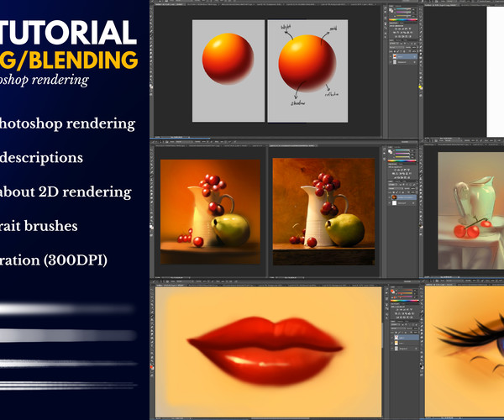Viewport: 504px width, 420px height.
Task: Pick a color from top window spectrum ramp
Action: (x=403, y=20)
